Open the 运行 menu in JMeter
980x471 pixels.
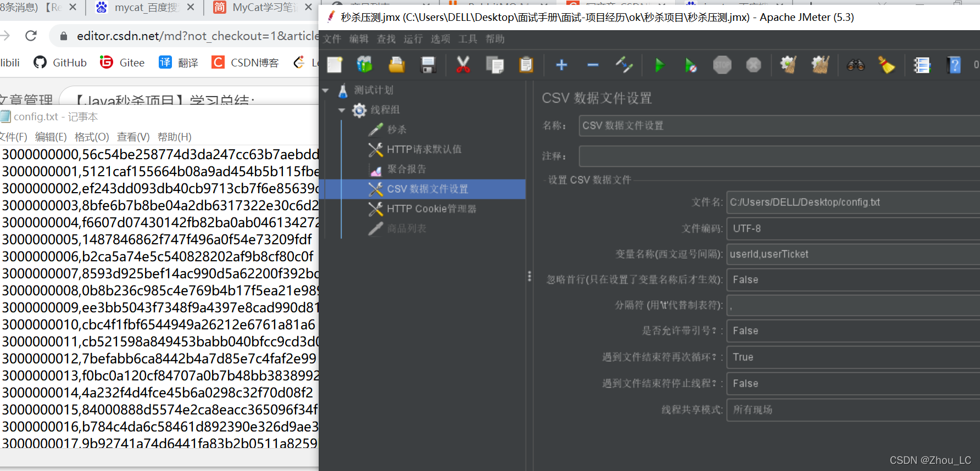[x=413, y=39]
